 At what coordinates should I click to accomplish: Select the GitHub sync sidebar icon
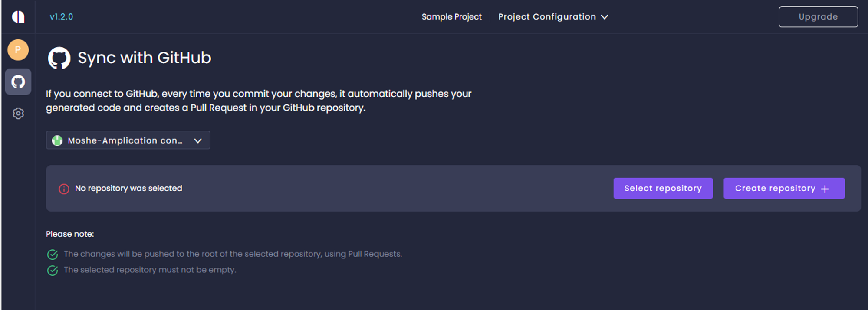click(18, 82)
